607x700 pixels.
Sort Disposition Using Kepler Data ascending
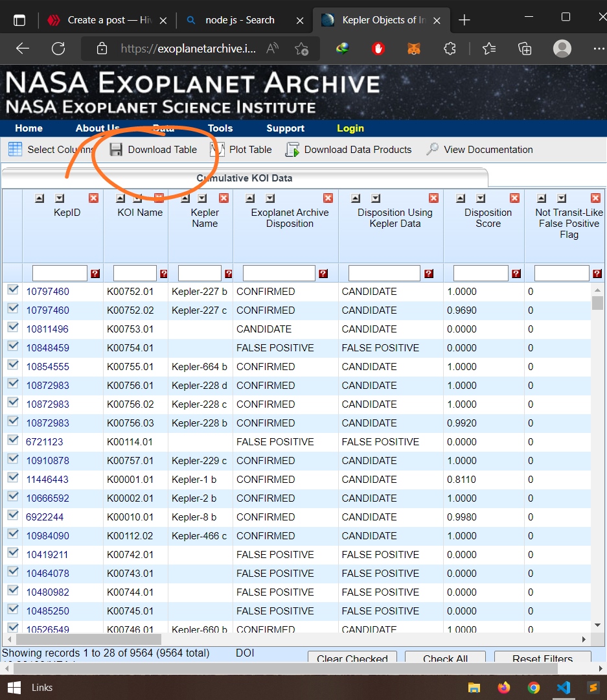tap(356, 198)
